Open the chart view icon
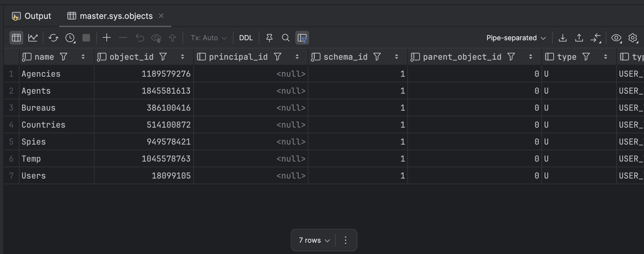Viewport: 644px width, 254px height. [33, 38]
